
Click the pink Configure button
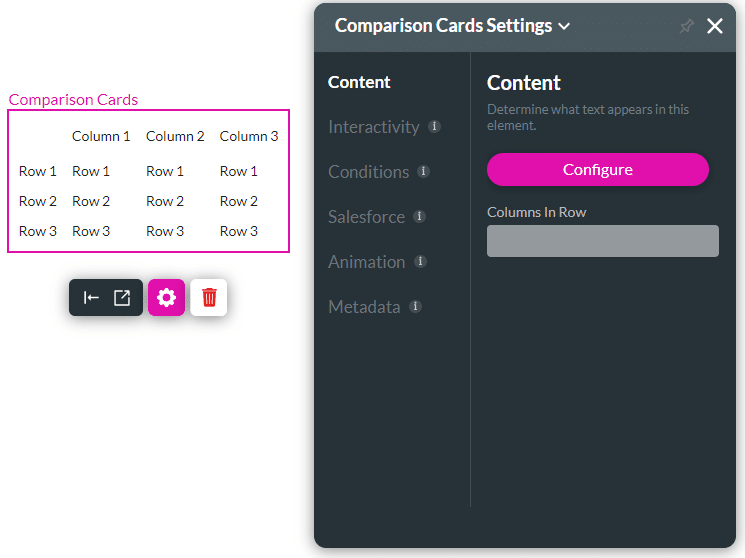click(598, 170)
